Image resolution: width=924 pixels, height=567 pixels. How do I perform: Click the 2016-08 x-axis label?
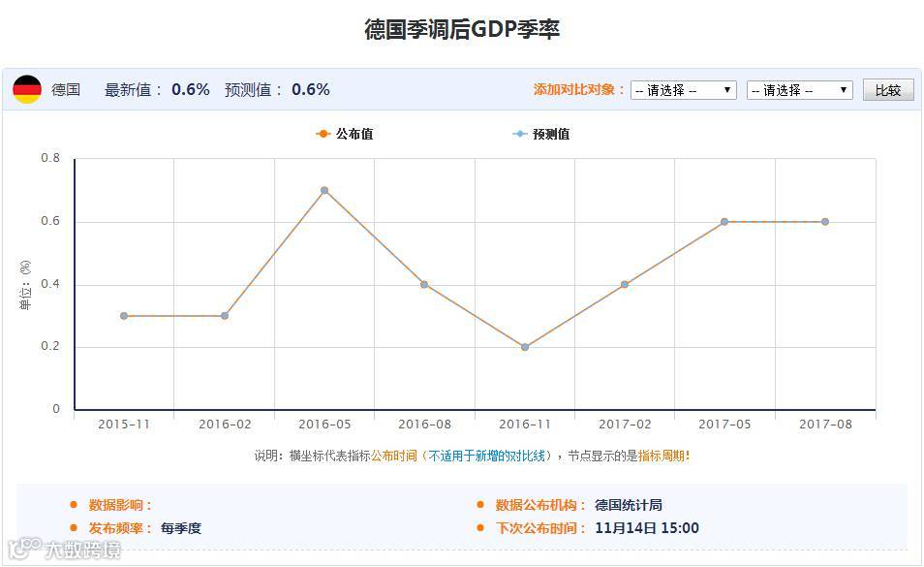coord(424,425)
